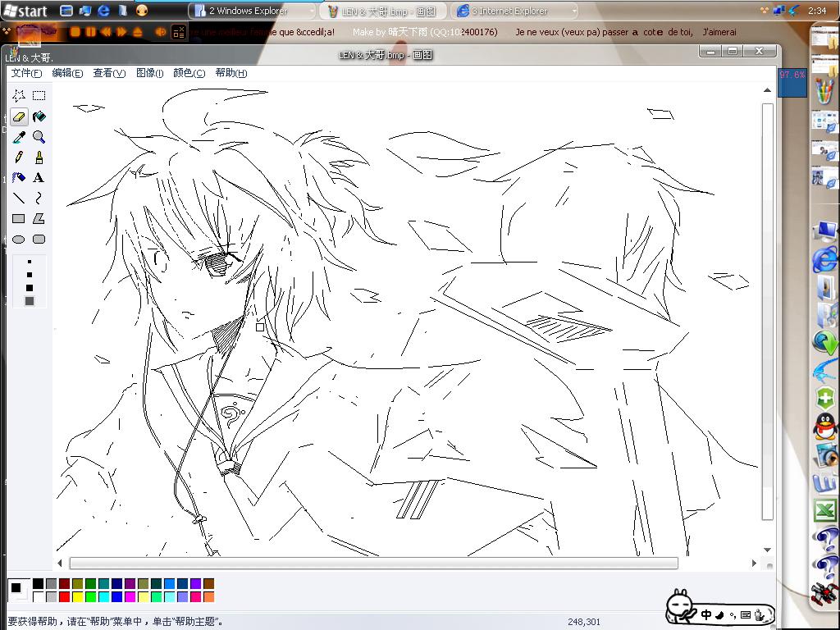Select the Brush tool
Image resolution: width=840 pixels, height=630 pixels.
(x=39, y=157)
